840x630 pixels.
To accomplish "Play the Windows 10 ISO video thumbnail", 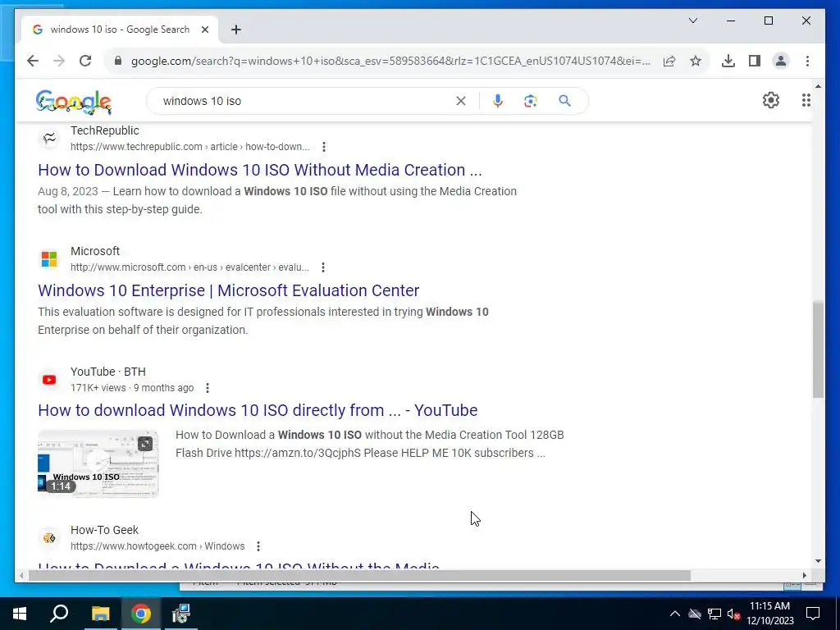I will pyautogui.click(x=98, y=464).
